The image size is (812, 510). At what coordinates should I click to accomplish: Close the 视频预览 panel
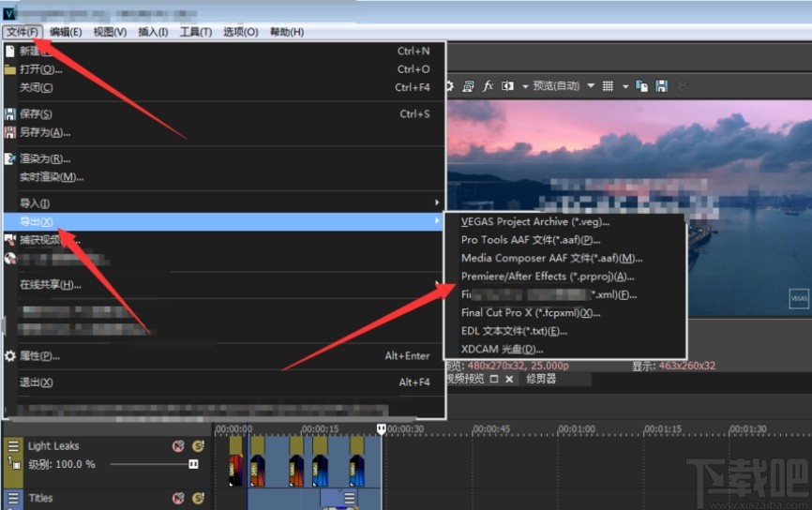[x=509, y=379]
